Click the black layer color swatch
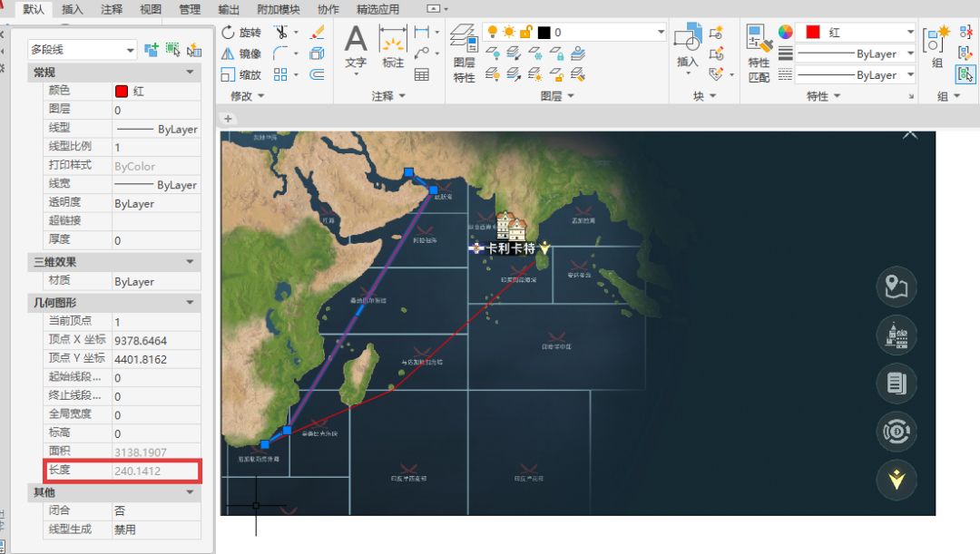The height and width of the screenshot is (554, 980). pos(544,32)
